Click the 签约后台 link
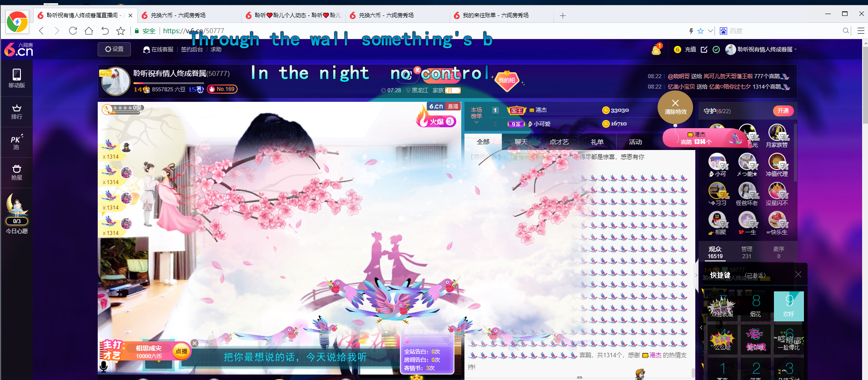The image size is (868, 380). [192, 50]
